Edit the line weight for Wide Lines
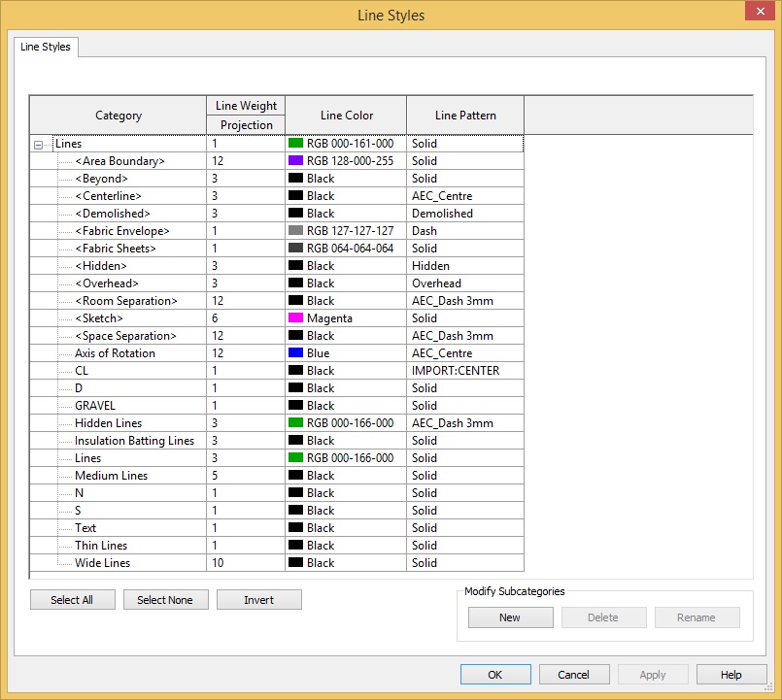Image resolution: width=782 pixels, height=700 pixels. tap(245, 562)
